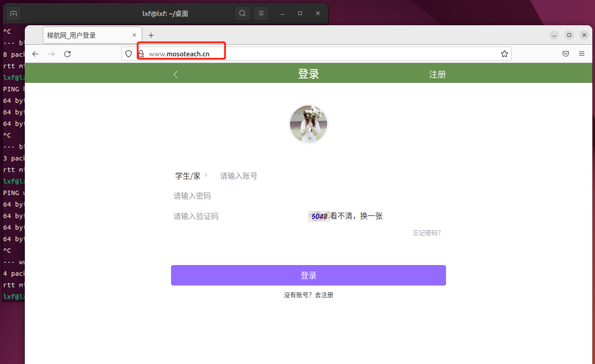
Task: Click the back chevron in green header
Action: [x=176, y=74]
